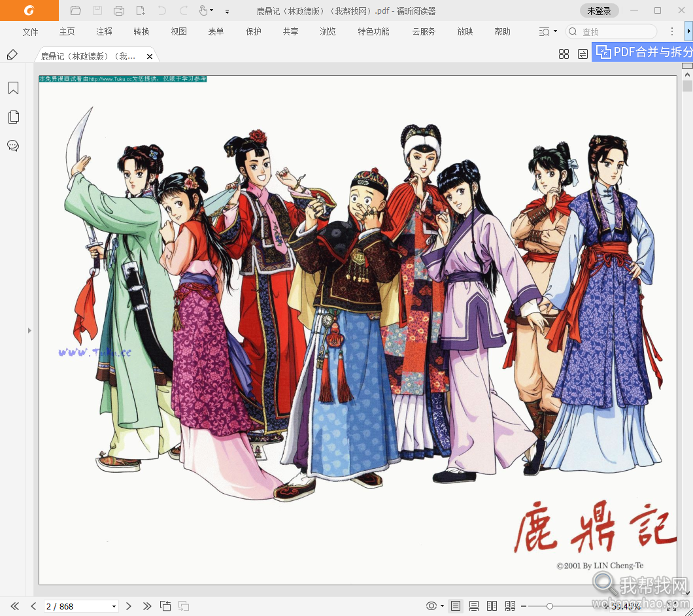693x616 pixels.
Task: Click the vertical scrollbar thumb
Action: pyautogui.click(x=687, y=86)
